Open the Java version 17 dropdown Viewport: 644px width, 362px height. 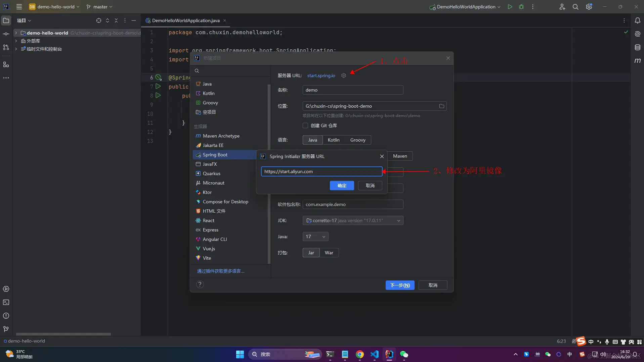tap(315, 237)
